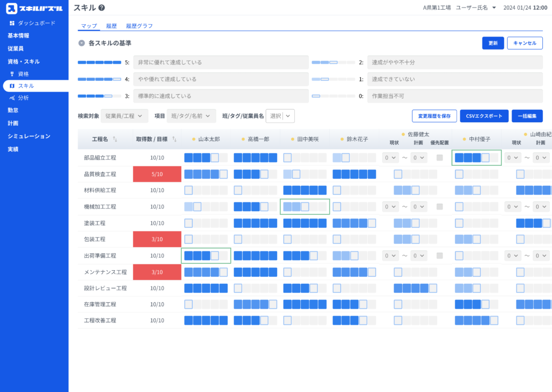Sort table by 工程名 sort arrows

[114, 139]
